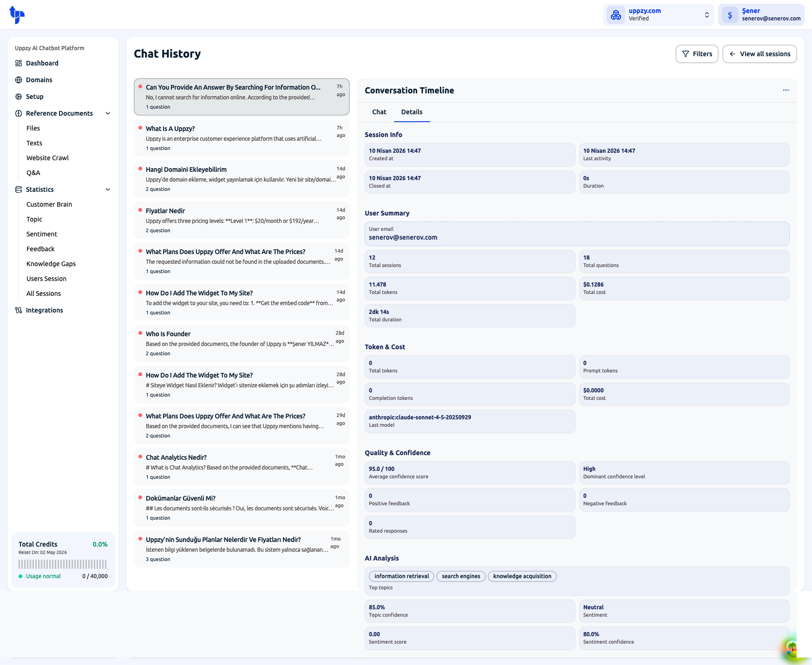Go to Sentiment statistics
This screenshot has height=665, width=812.
click(x=42, y=234)
